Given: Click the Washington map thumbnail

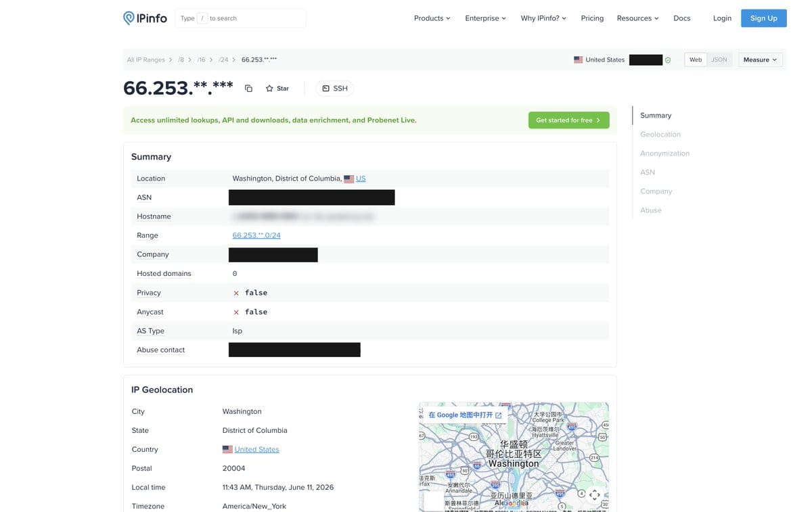Looking at the screenshot, I should (x=514, y=457).
